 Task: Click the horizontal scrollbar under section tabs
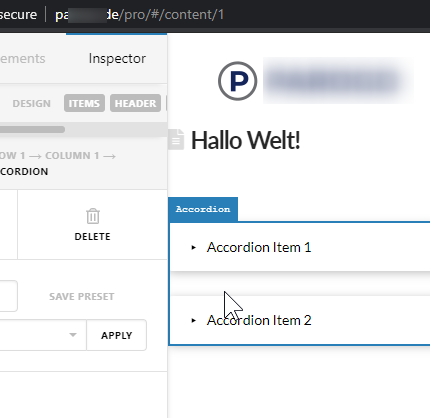(32, 129)
